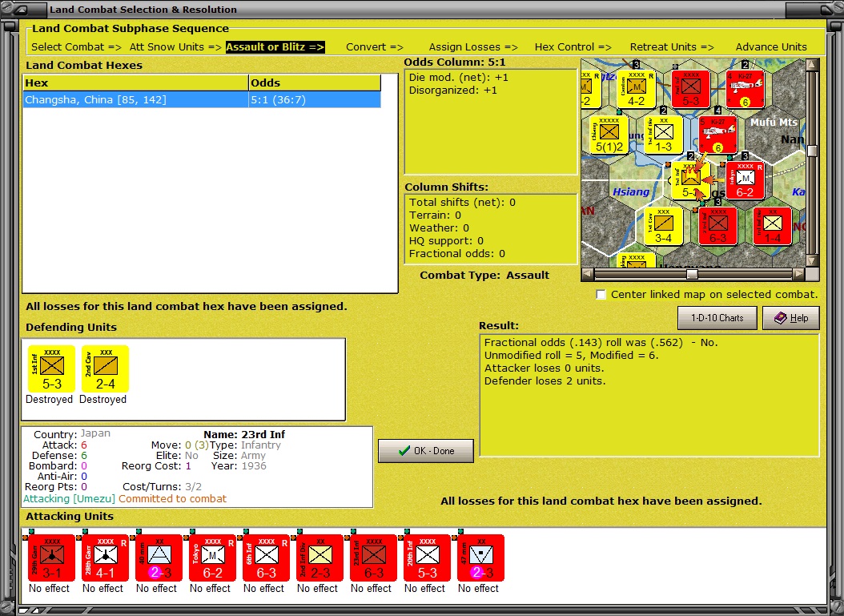Click the Hex Control subphase label

point(573,46)
